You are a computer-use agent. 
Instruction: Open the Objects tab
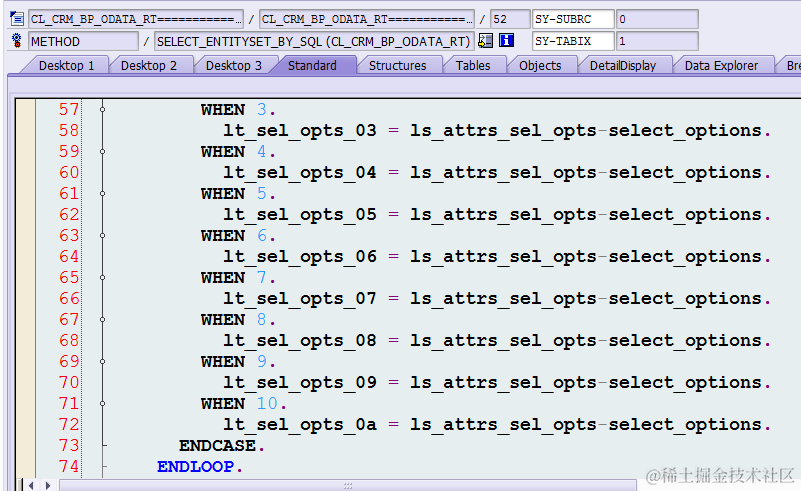pos(540,65)
